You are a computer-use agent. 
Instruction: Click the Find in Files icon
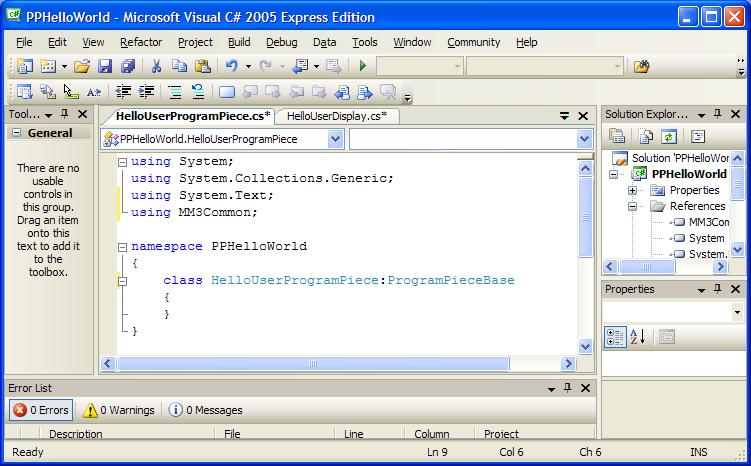click(x=641, y=66)
